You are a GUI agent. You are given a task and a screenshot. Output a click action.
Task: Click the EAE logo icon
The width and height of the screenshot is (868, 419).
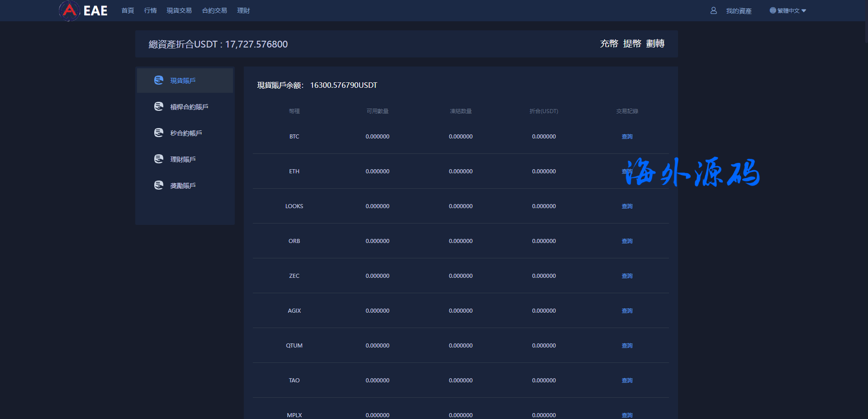click(69, 10)
